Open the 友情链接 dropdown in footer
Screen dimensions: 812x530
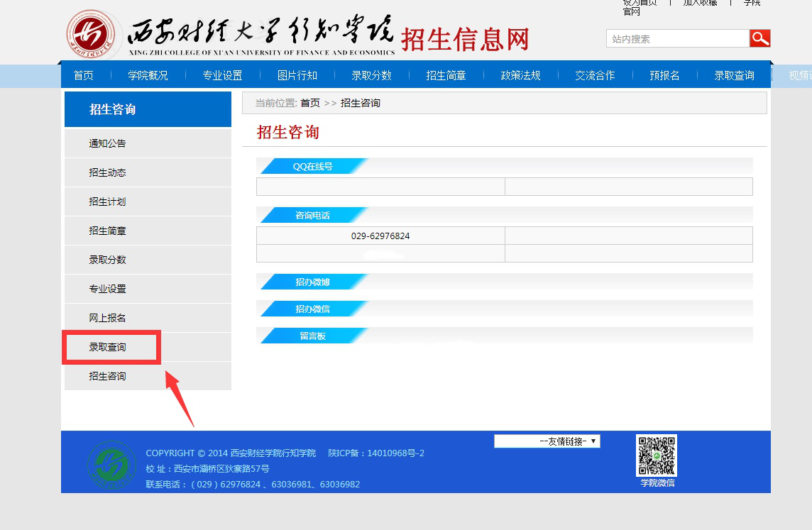547,441
